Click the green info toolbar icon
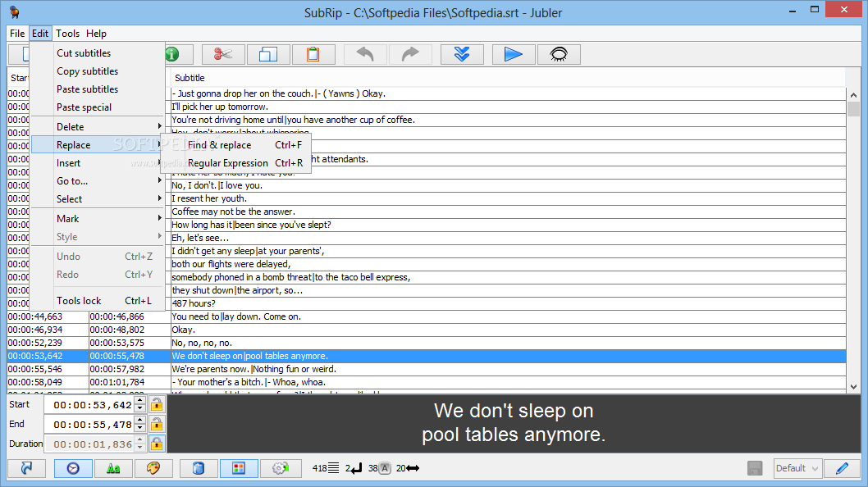This screenshot has height=487, width=868. pos(172,54)
